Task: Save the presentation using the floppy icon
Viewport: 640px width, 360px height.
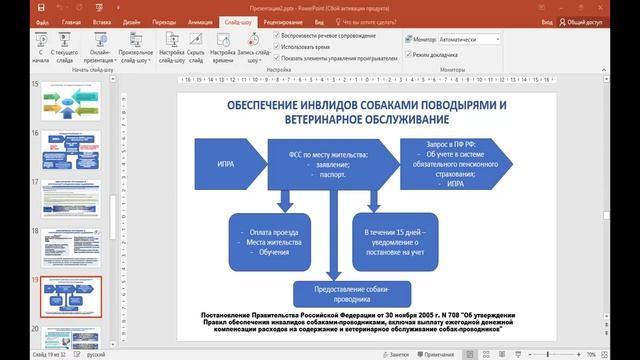Action: [41, 8]
